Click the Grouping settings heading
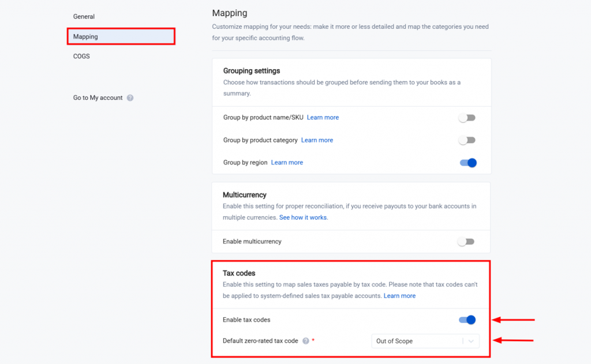This screenshot has height=364, width=591. (252, 71)
